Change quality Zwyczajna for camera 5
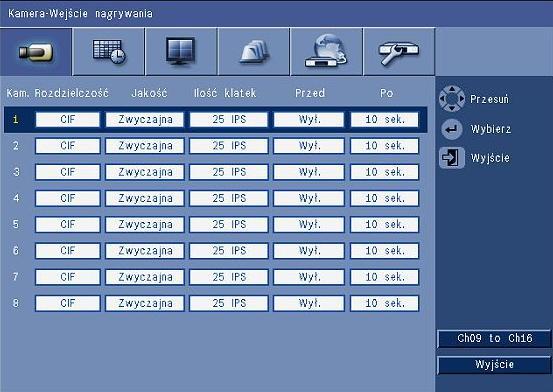Screen dimensions: 553x392 (x=145, y=224)
